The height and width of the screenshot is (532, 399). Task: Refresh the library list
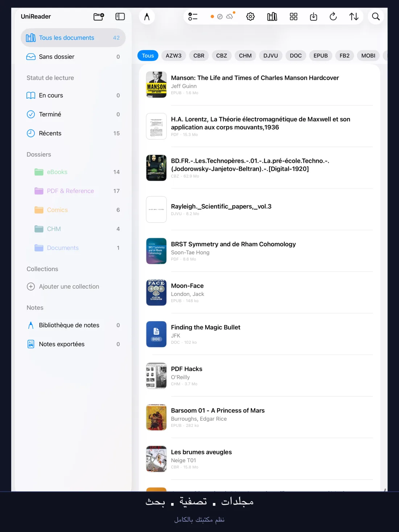pyautogui.click(x=333, y=17)
